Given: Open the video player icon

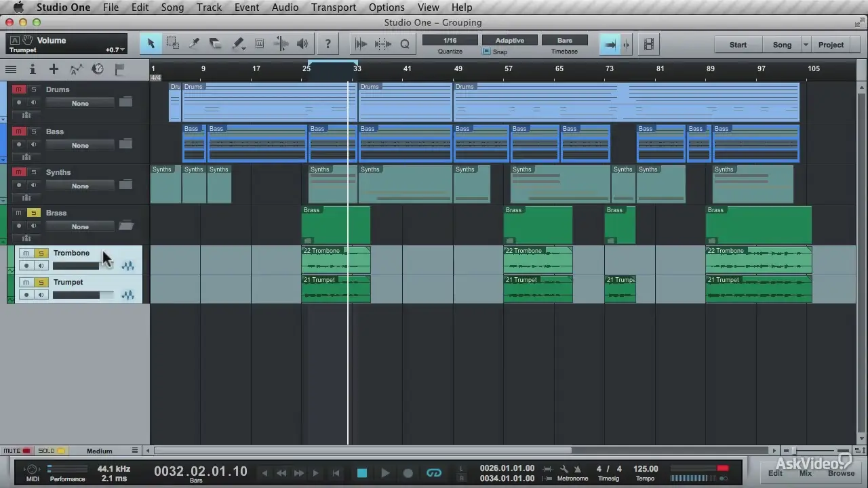Looking at the screenshot, I should tap(649, 44).
